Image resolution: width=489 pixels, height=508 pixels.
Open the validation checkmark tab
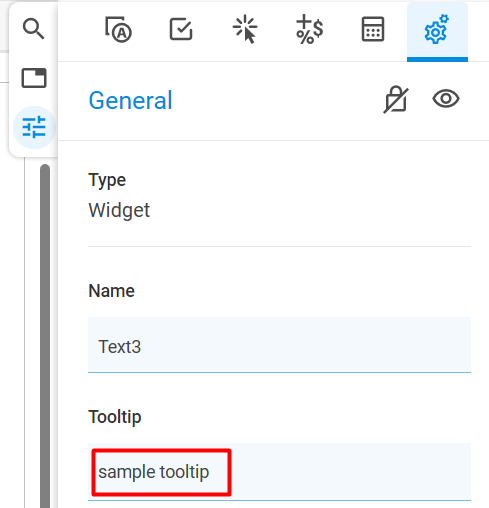click(181, 29)
